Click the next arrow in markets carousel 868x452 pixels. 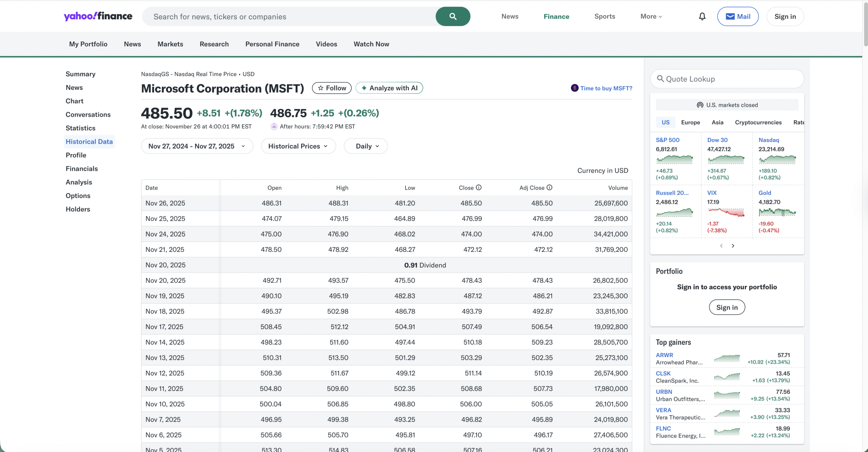click(733, 246)
